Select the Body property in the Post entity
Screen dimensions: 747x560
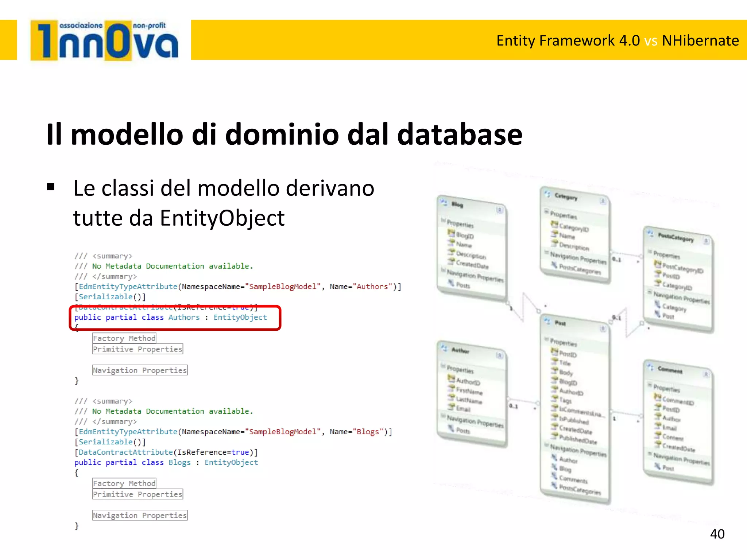(566, 372)
